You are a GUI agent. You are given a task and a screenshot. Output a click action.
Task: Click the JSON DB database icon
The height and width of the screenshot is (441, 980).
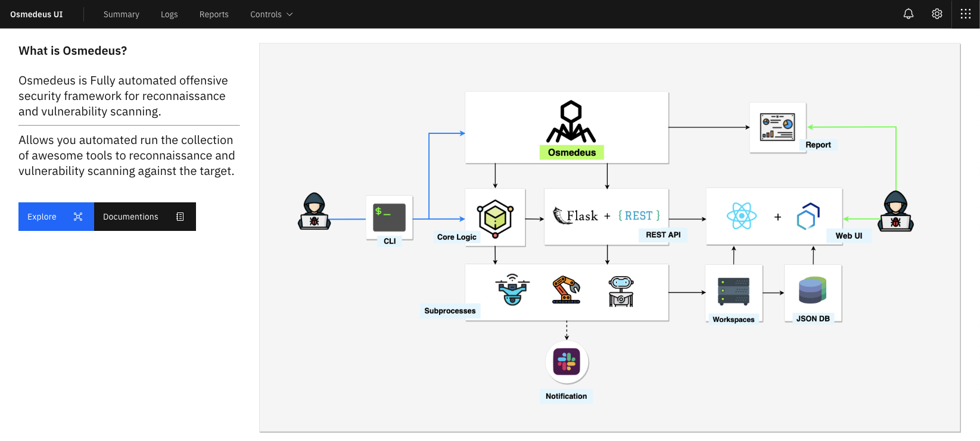click(x=813, y=290)
